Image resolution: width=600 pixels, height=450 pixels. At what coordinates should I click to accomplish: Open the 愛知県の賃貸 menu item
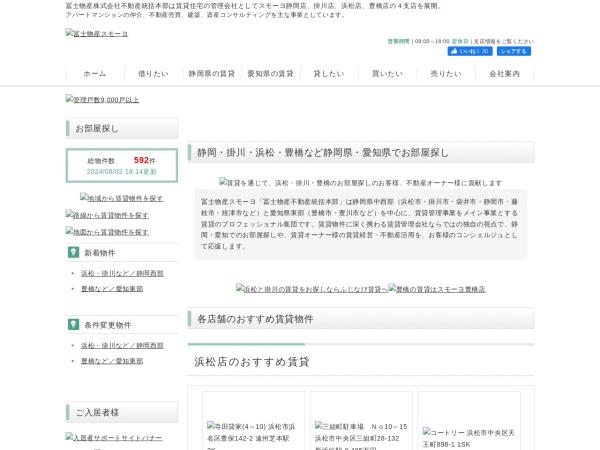(x=270, y=73)
